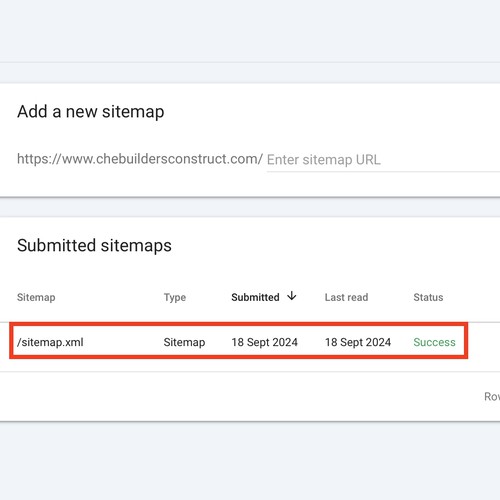Click the Last read date 18 Sept 2024
This screenshot has width=500, height=500.
pyautogui.click(x=358, y=342)
